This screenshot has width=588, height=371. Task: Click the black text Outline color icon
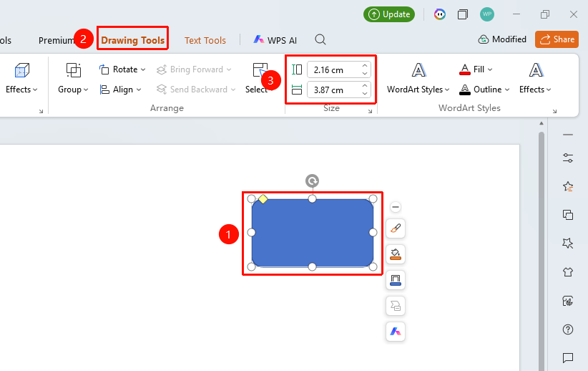465,90
